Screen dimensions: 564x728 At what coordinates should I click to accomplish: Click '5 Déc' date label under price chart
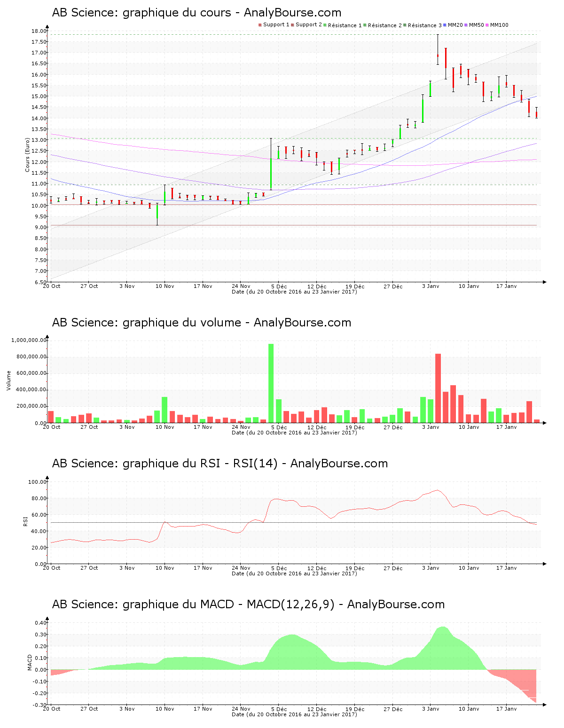279,286
